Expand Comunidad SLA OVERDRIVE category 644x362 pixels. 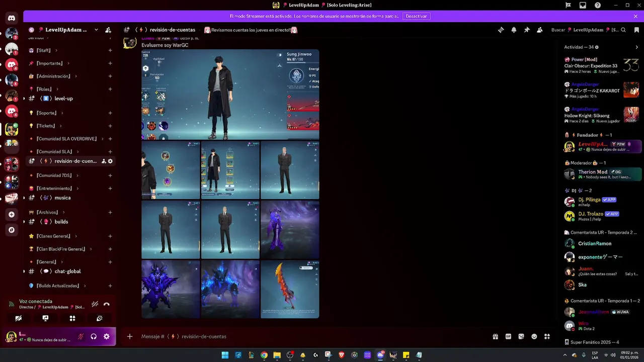(66, 139)
